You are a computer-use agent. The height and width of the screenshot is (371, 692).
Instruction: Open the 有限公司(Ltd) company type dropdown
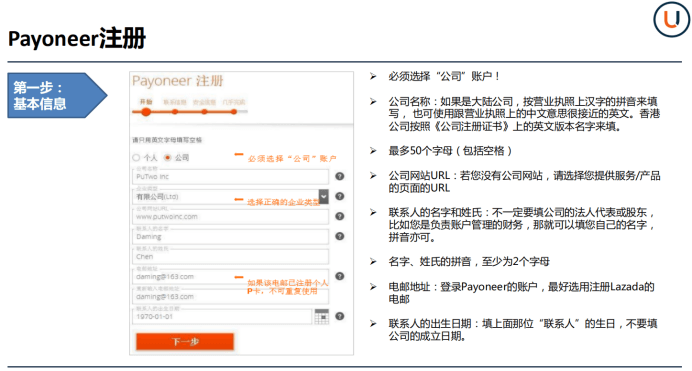[230, 196]
